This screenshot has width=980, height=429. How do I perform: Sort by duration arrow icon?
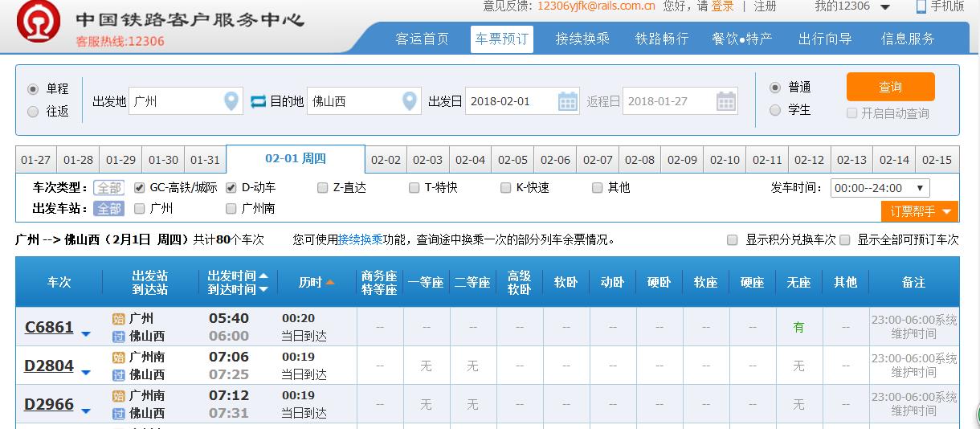(x=330, y=283)
